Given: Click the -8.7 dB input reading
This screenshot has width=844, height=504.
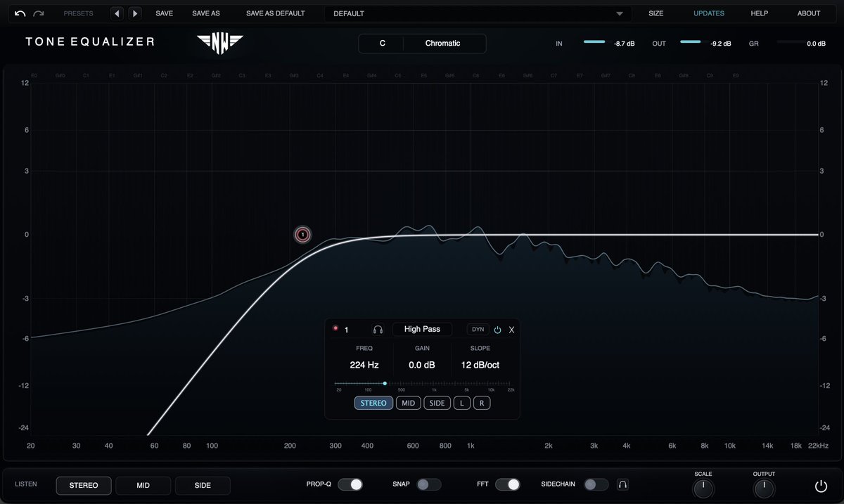Looking at the screenshot, I should coord(625,44).
